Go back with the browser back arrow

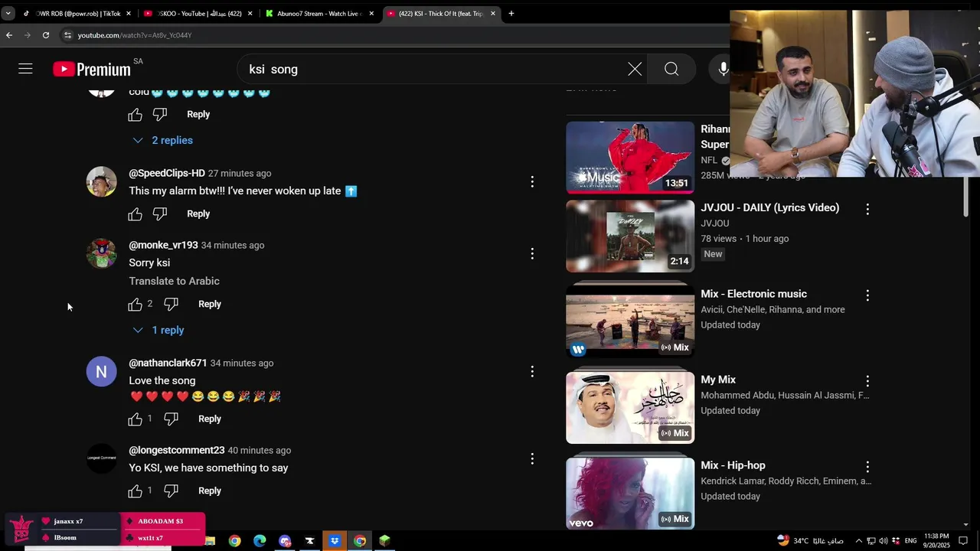pyautogui.click(x=9, y=35)
